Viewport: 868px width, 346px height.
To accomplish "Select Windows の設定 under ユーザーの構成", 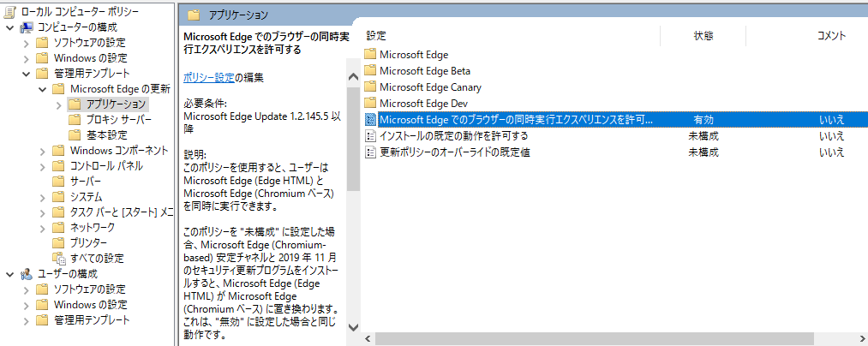I will pyautogui.click(x=90, y=305).
